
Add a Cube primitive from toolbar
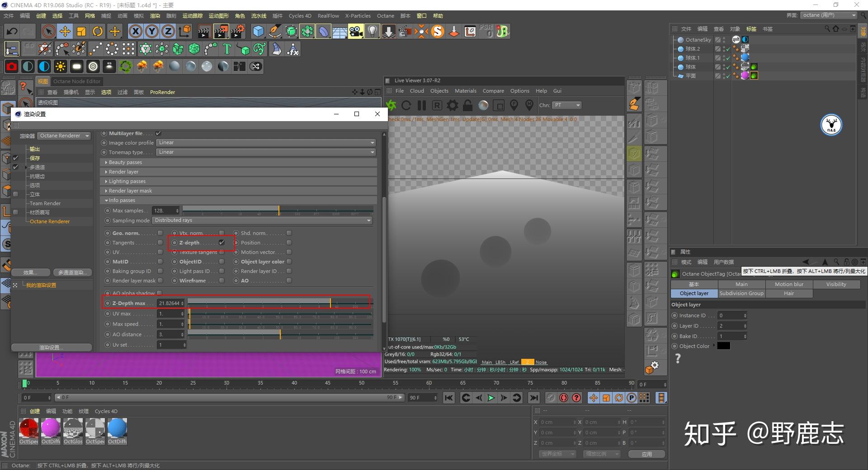258,31
